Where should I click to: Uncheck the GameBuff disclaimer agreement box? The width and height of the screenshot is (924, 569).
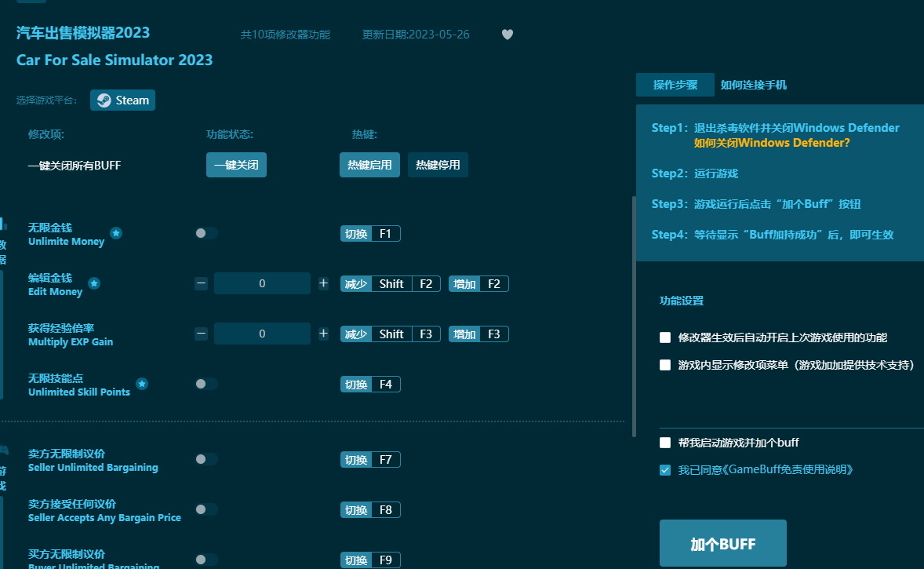click(665, 470)
